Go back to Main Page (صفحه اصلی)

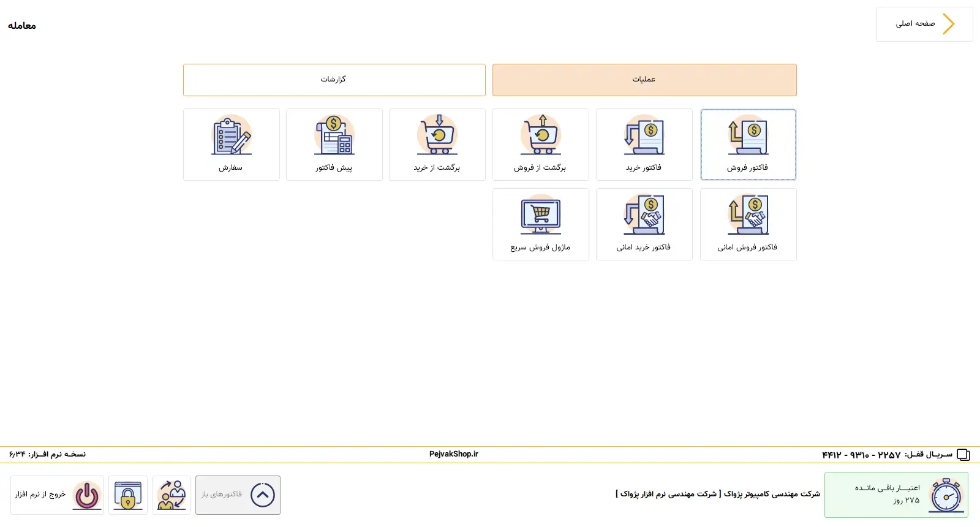[x=915, y=24]
